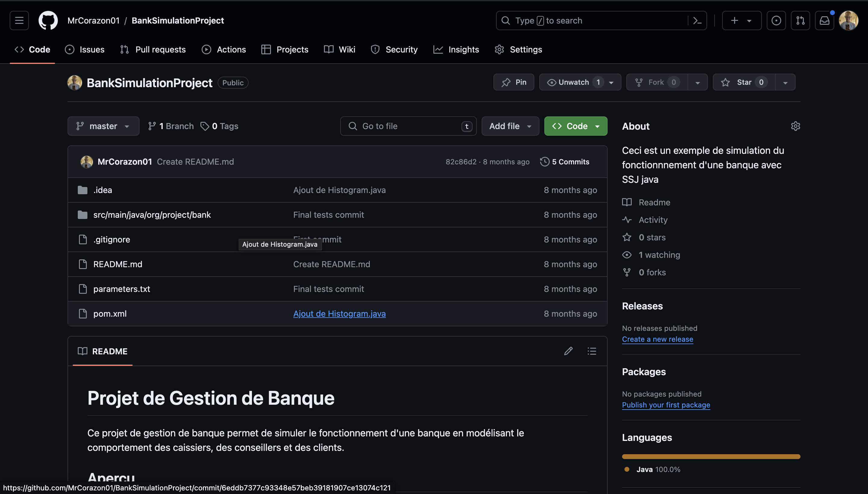Click the pom.xml file icon

83,314
